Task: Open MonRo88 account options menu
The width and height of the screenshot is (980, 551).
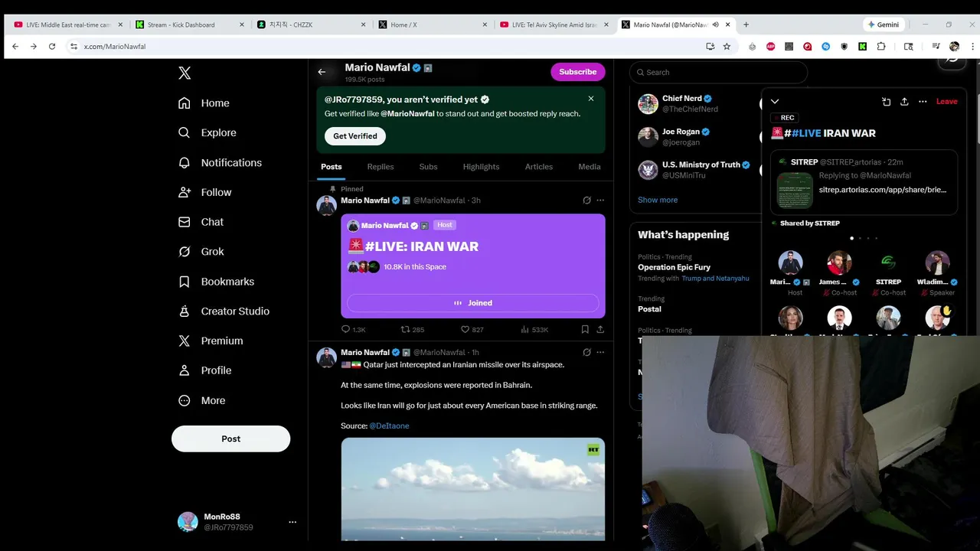Action: pos(292,522)
